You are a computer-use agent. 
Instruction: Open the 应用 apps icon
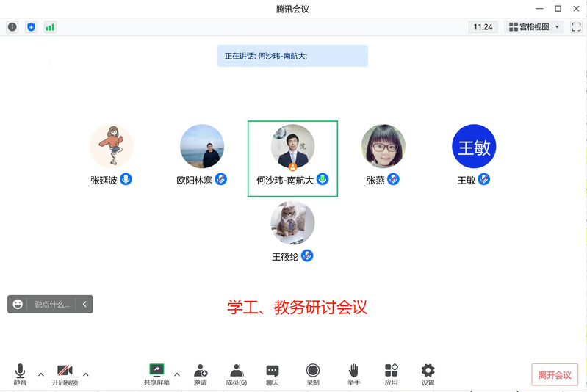[391, 374]
